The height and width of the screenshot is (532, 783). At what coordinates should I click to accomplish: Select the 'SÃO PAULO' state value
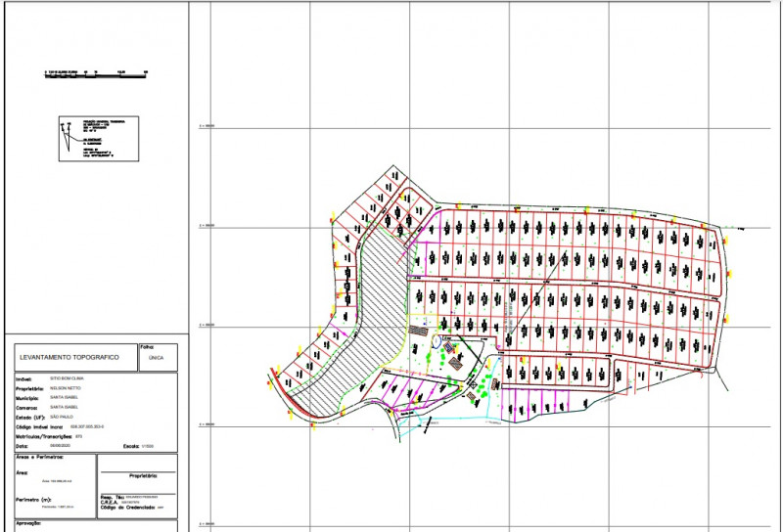62,417
